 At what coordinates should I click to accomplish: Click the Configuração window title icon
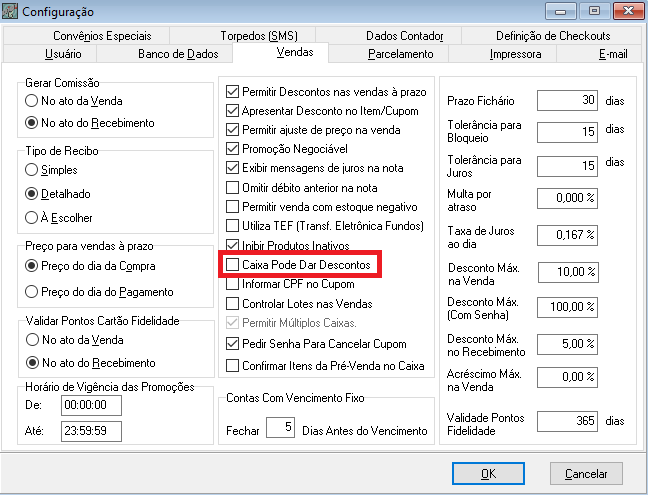(9, 11)
